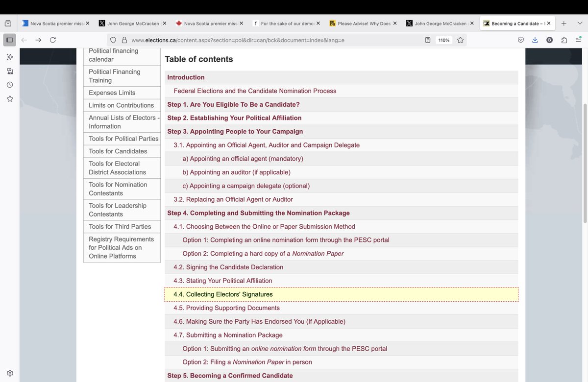Go to 'Step 5. Becoming a Confirmed Candidate'
Viewport: 588px width, 382px height.
pyautogui.click(x=230, y=376)
